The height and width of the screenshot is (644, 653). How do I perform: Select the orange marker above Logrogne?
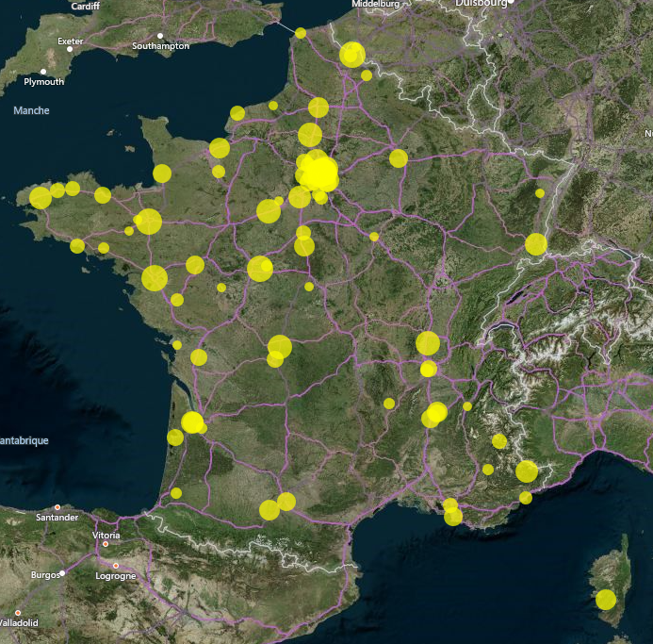tap(116, 566)
